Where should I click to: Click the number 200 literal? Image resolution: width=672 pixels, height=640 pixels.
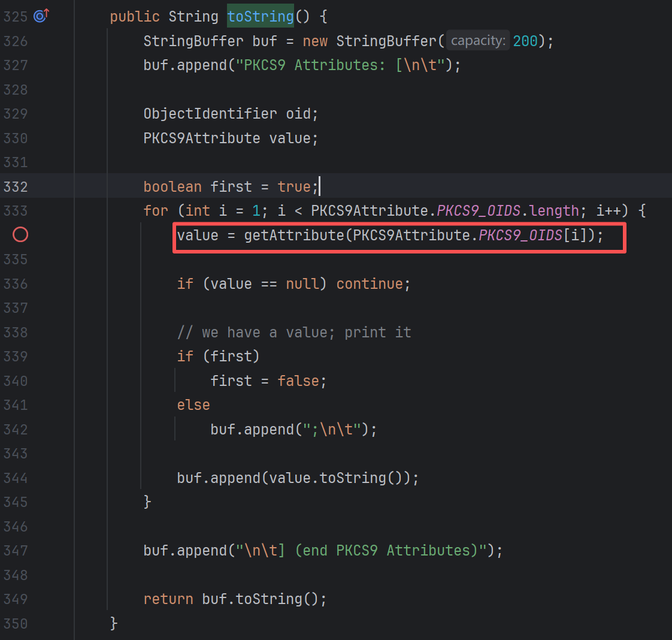525,41
